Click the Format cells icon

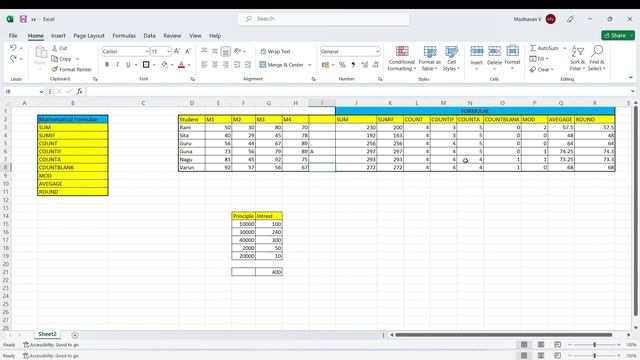512,51
